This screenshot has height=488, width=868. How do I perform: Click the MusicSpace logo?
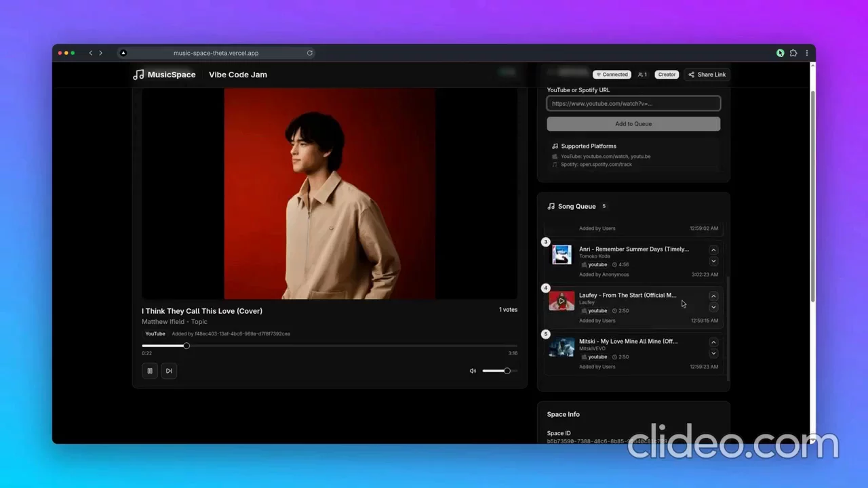coord(164,75)
